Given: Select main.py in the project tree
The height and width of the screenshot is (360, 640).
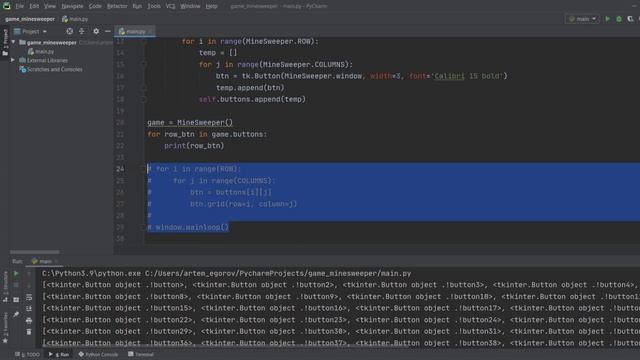Looking at the screenshot, I should (41, 51).
